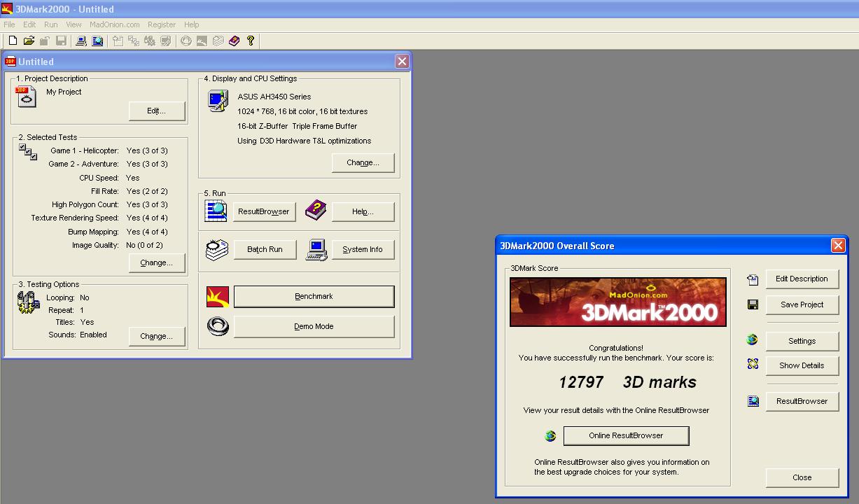Click the ResultBrowser magnifier icon in Run section

tap(216, 211)
